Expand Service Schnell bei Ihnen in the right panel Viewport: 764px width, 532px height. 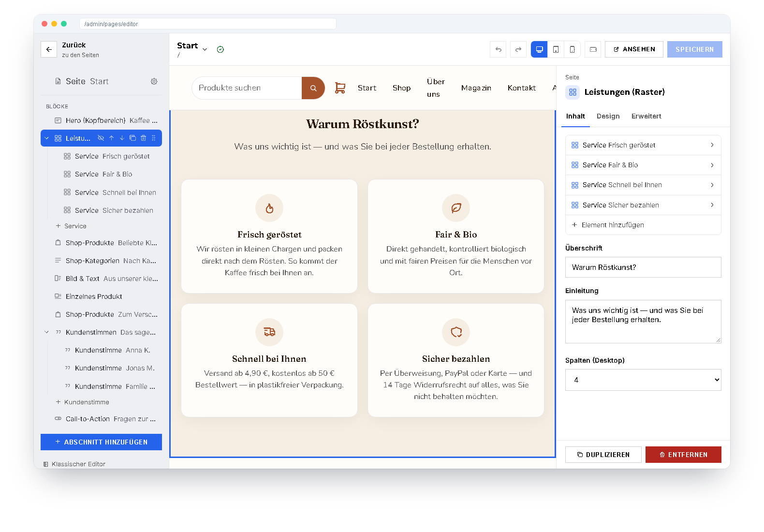(x=643, y=185)
